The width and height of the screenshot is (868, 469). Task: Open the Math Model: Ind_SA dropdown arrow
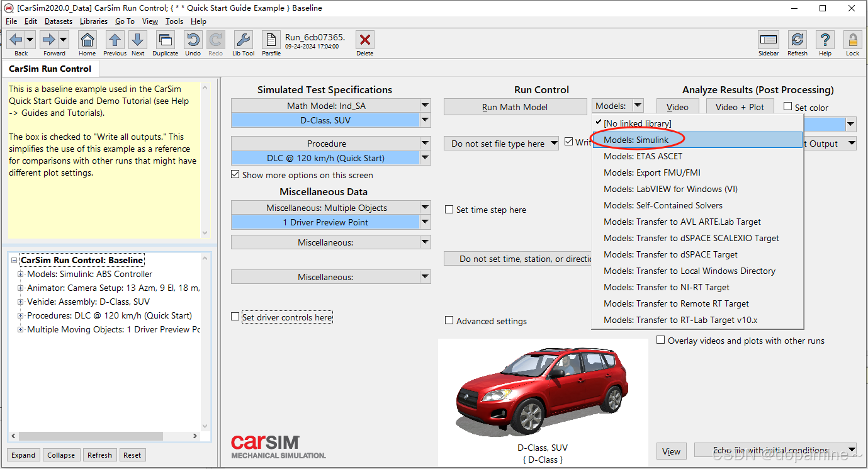coord(426,106)
